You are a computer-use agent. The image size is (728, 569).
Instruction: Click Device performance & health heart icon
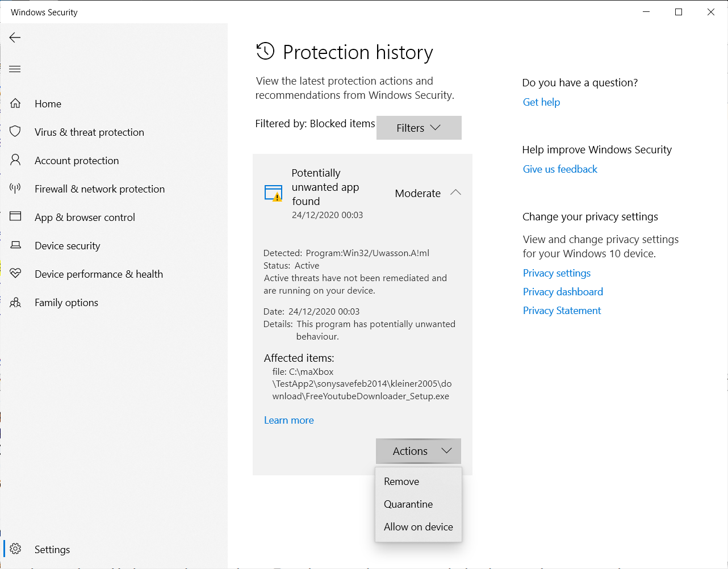pyautogui.click(x=15, y=274)
